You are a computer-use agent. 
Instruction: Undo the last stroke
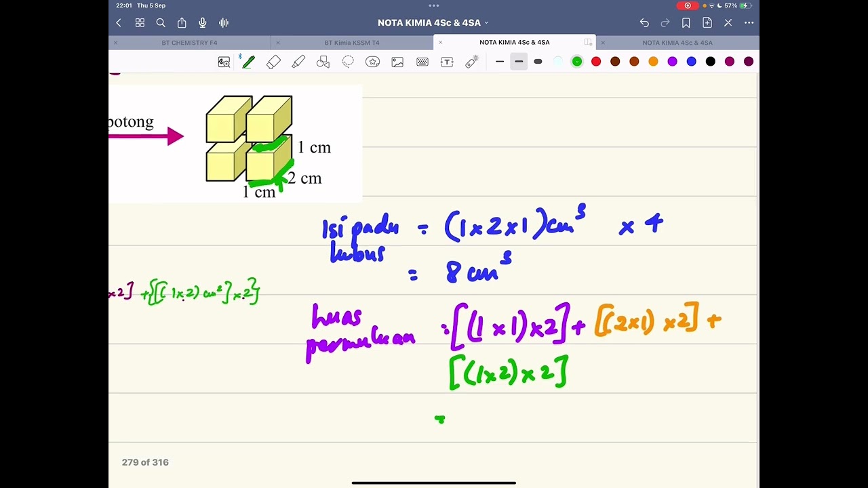pyautogui.click(x=644, y=23)
